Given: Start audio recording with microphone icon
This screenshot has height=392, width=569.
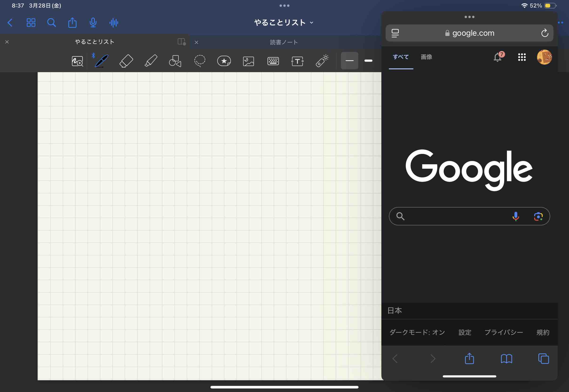Looking at the screenshot, I should [x=93, y=23].
